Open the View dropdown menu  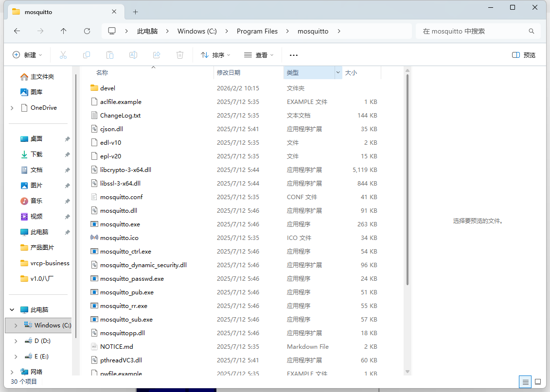259,55
